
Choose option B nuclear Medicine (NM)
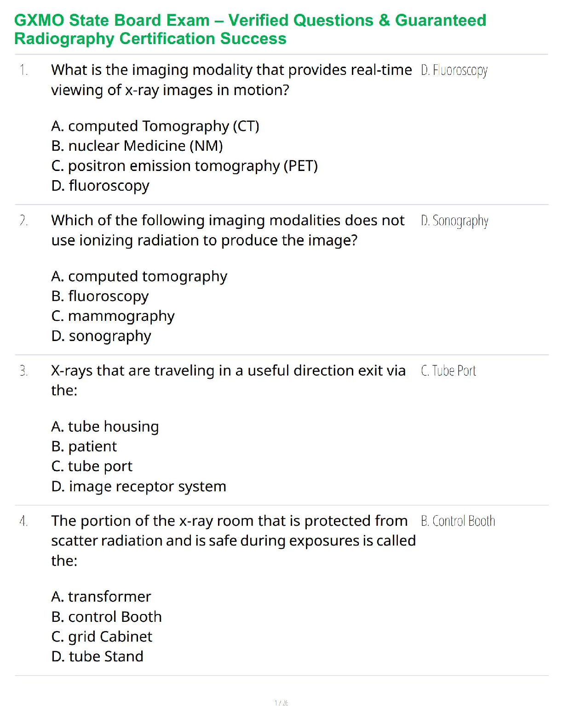[137, 146]
